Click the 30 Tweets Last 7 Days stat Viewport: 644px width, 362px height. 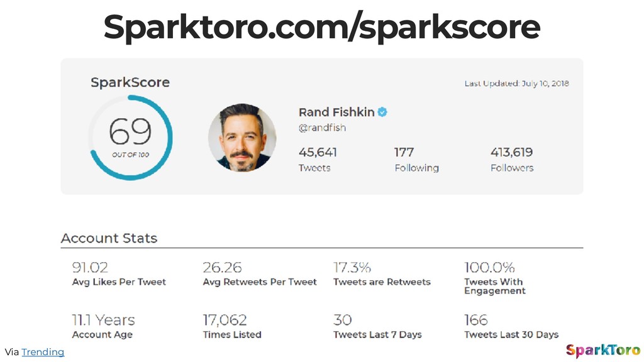(377, 326)
